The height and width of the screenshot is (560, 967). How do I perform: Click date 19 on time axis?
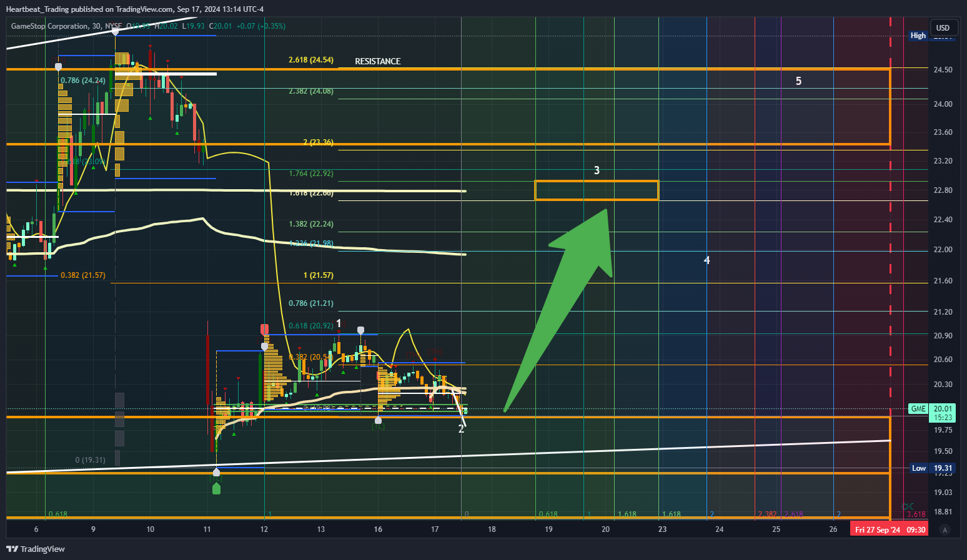tap(548, 529)
